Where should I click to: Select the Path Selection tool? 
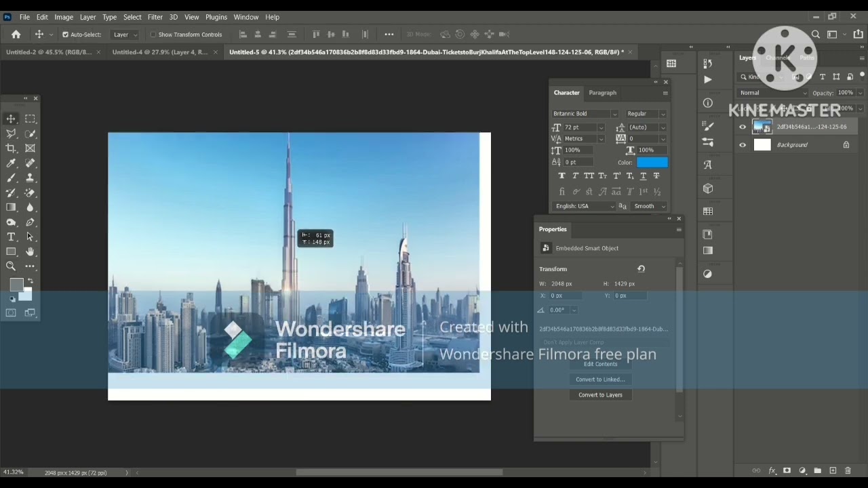(30, 237)
